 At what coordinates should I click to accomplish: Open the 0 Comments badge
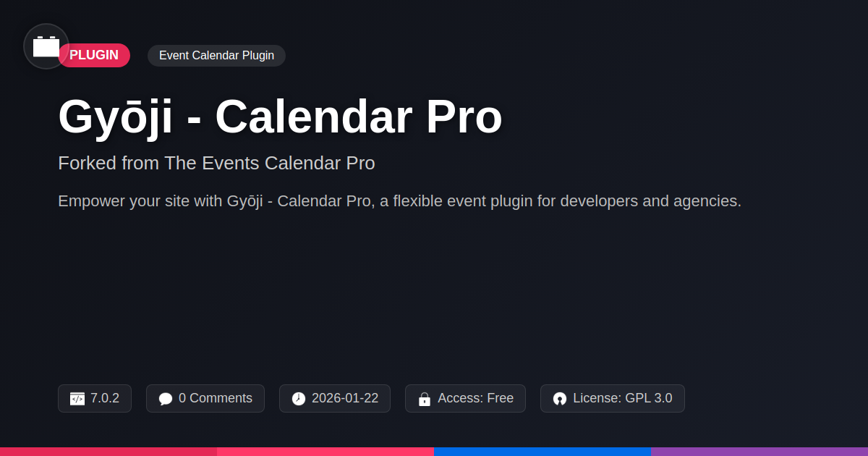tap(205, 399)
